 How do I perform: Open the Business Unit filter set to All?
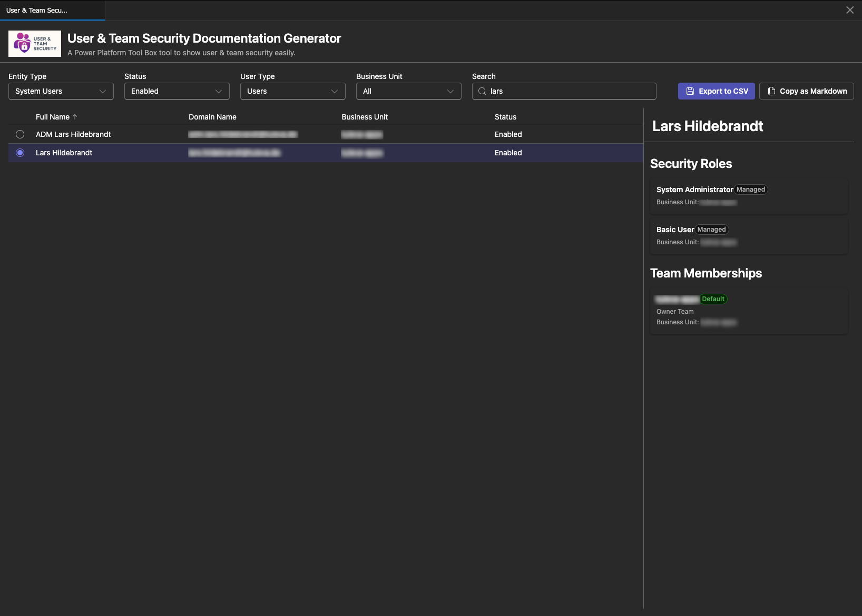coord(408,91)
